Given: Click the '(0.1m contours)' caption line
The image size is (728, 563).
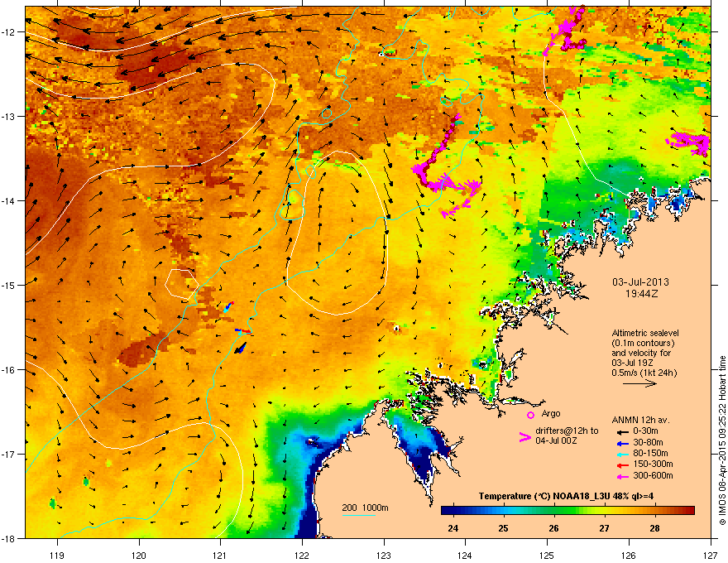Looking at the screenshot, I should coord(643,344).
